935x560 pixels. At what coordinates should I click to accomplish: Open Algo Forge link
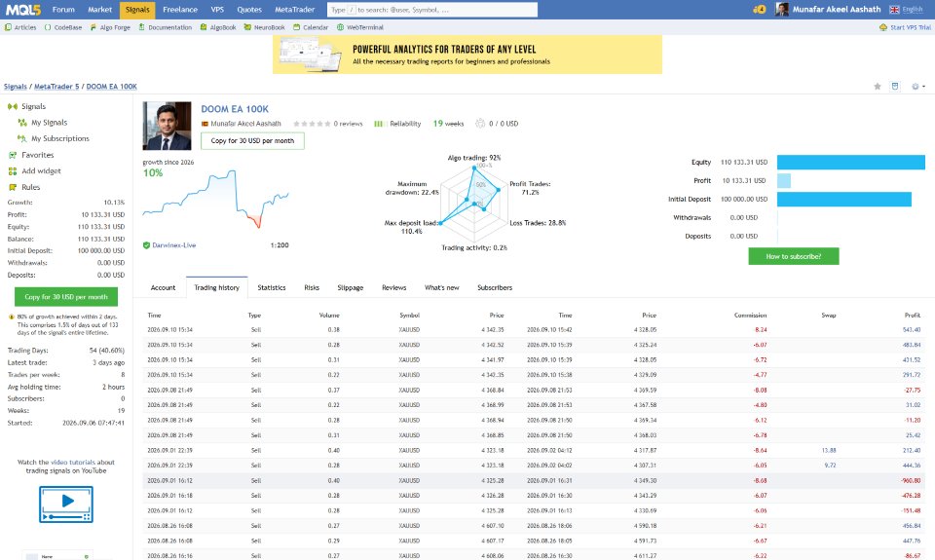pyautogui.click(x=110, y=27)
